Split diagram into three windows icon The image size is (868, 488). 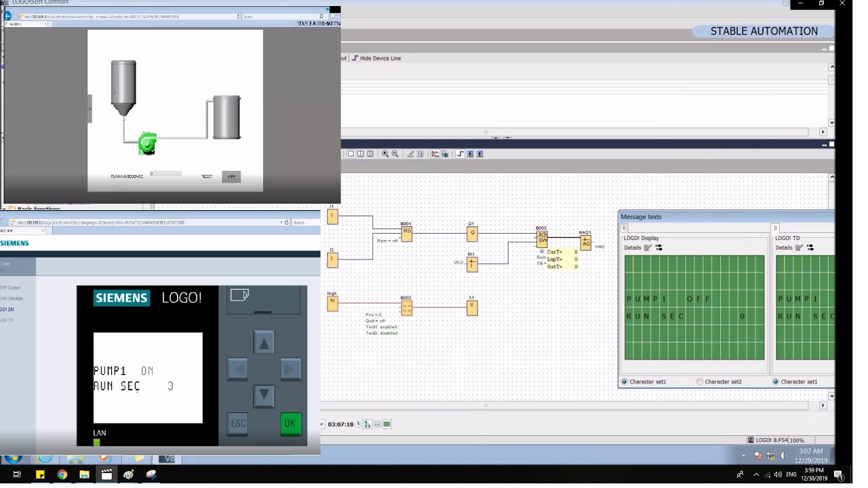coord(370,154)
